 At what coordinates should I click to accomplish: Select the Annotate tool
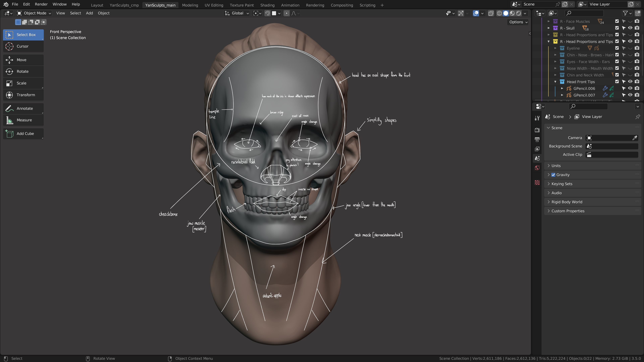click(x=23, y=108)
